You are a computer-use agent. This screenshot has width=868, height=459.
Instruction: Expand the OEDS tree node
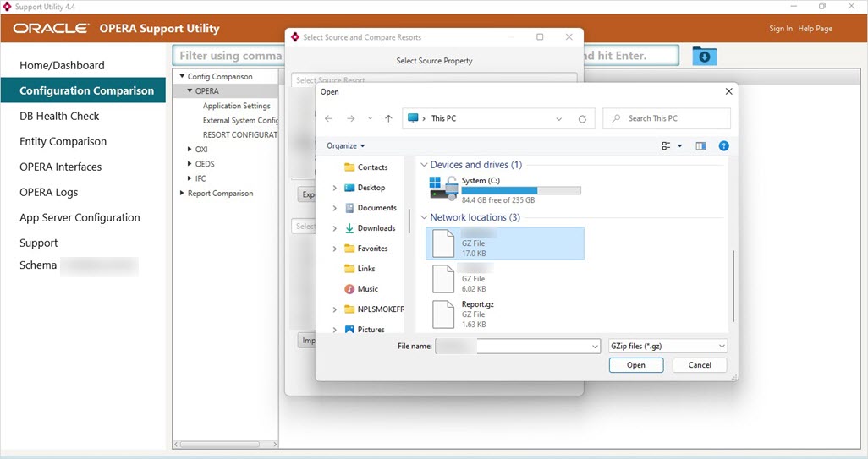190,164
